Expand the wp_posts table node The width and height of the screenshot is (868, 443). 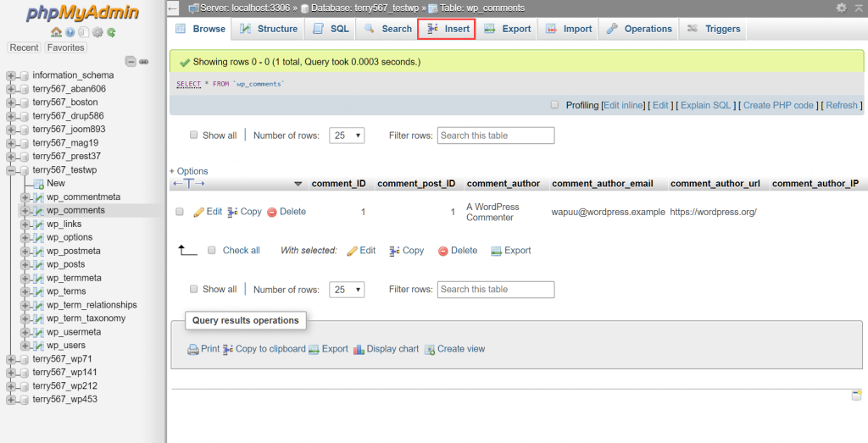pyautogui.click(x=25, y=264)
